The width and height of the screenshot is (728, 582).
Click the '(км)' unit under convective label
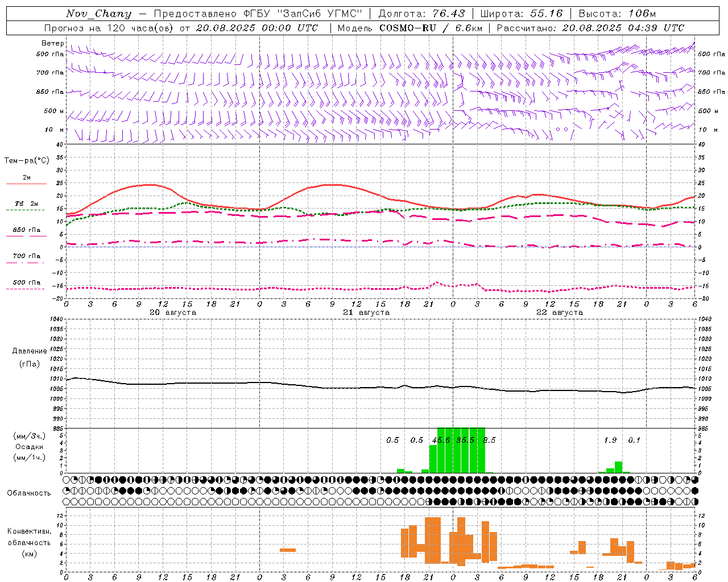point(29,554)
